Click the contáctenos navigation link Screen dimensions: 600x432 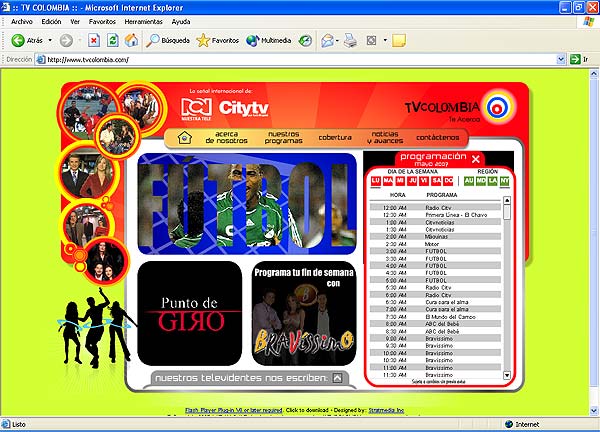click(x=437, y=137)
